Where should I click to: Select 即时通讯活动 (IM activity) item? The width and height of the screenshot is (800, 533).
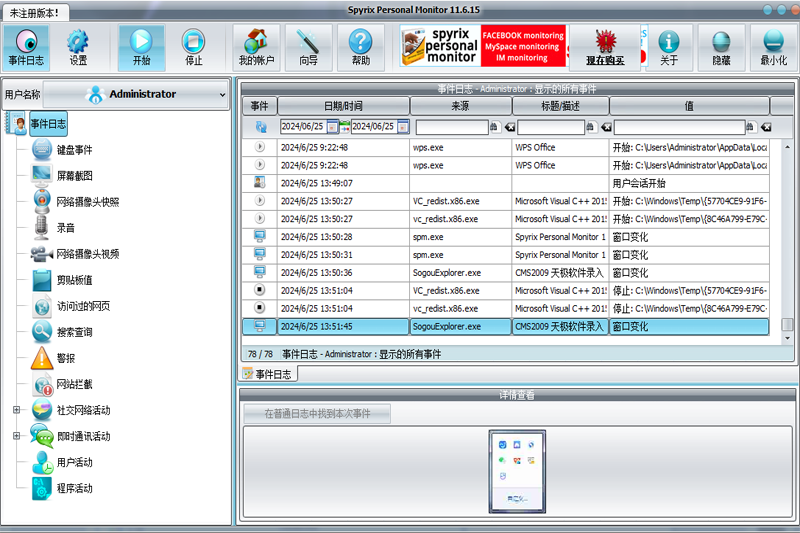tap(70, 436)
